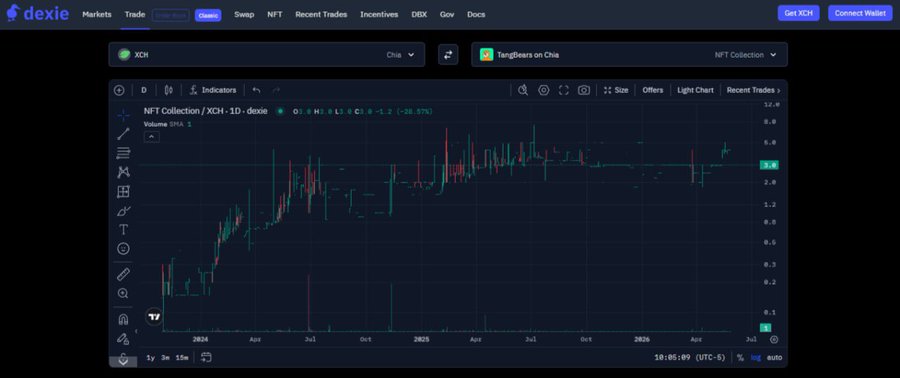Open the XCH asset selector dropdown

pos(267,54)
